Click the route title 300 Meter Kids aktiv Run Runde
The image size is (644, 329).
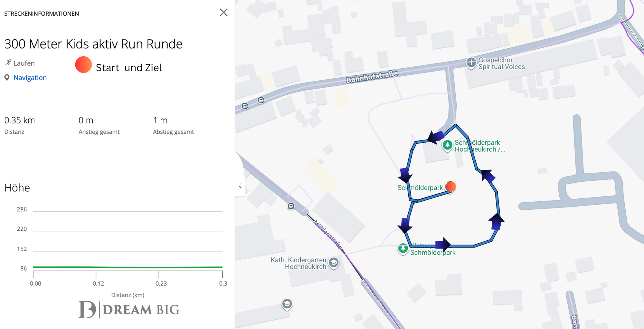point(93,44)
